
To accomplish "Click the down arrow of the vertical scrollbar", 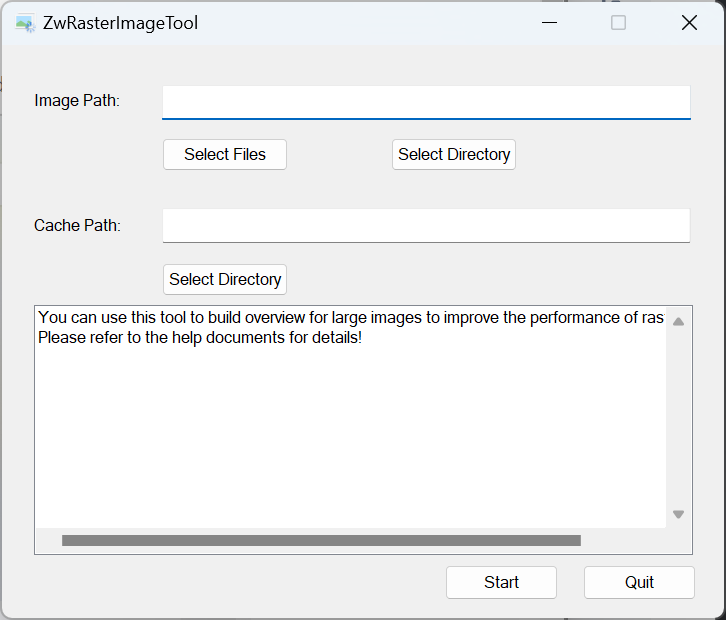I will click(678, 514).
